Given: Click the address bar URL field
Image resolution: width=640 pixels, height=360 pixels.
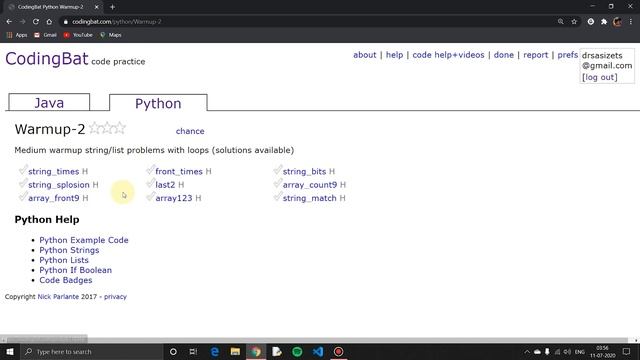Looking at the screenshot, I should [x=310, y=22].
